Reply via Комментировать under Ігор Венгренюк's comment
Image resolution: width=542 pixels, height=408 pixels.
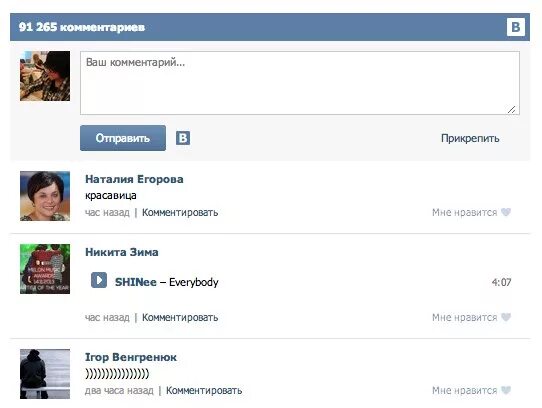tap(204, 390)
